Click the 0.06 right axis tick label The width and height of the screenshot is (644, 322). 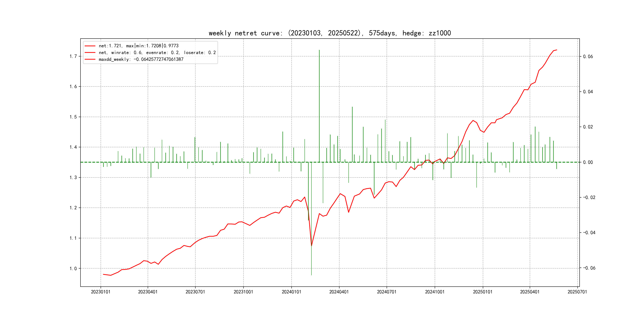pos(588,56)
